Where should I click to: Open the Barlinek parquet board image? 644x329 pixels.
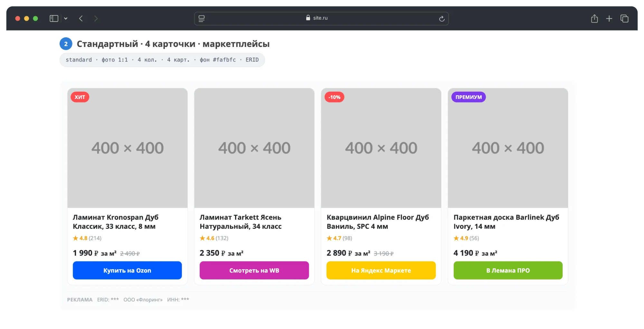508,148
